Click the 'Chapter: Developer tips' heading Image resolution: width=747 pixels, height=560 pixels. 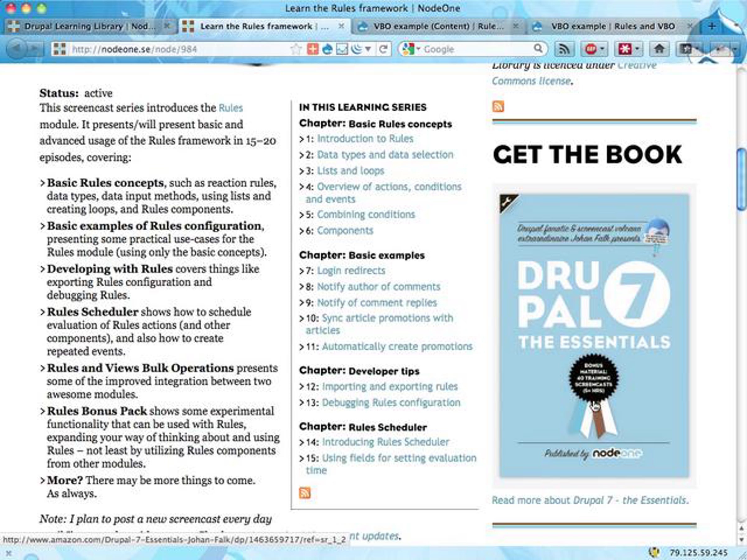pyautogui.click(x=359, y=371)
